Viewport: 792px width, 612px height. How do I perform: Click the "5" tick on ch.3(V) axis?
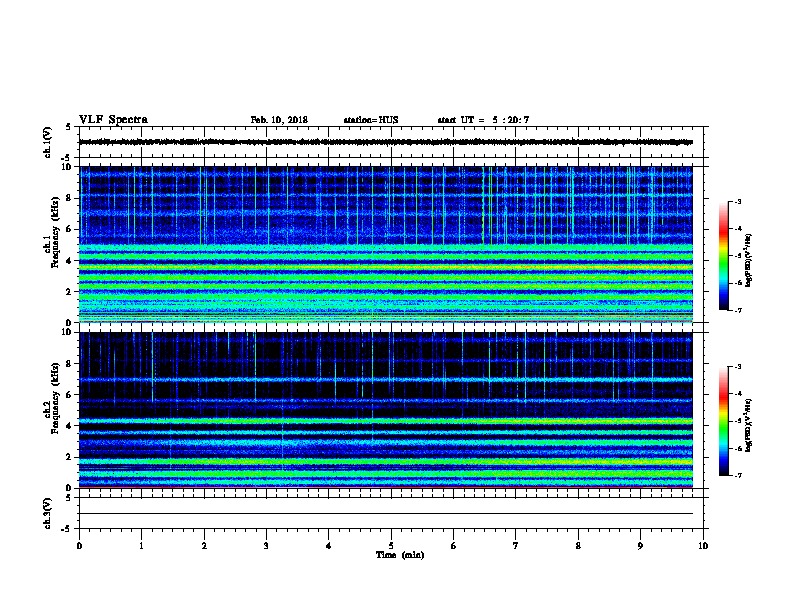click(69, 498)
